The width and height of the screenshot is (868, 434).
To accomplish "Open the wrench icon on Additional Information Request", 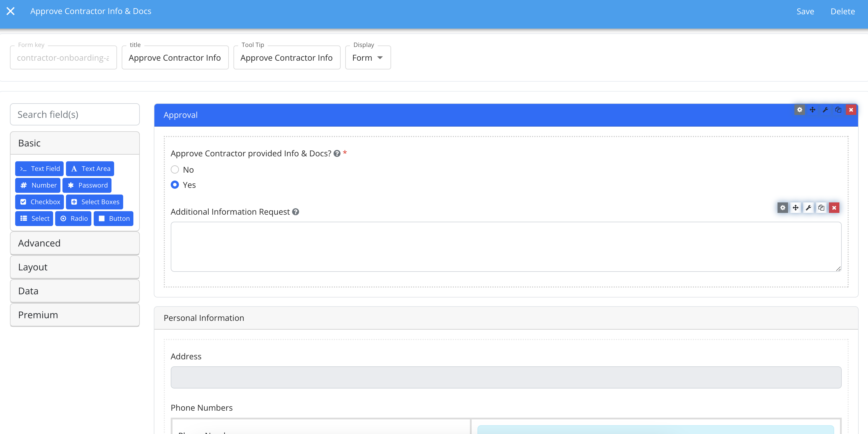I will (808, 208).
